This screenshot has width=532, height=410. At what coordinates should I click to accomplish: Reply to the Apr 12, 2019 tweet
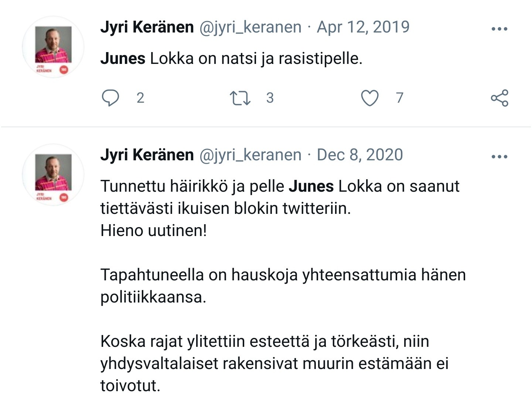(x=110, y=98)
